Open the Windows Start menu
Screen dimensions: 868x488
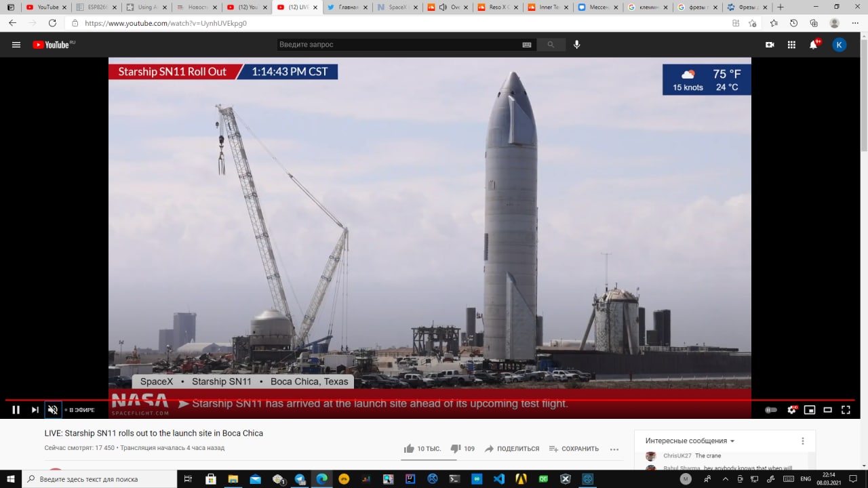pos(11,479)
